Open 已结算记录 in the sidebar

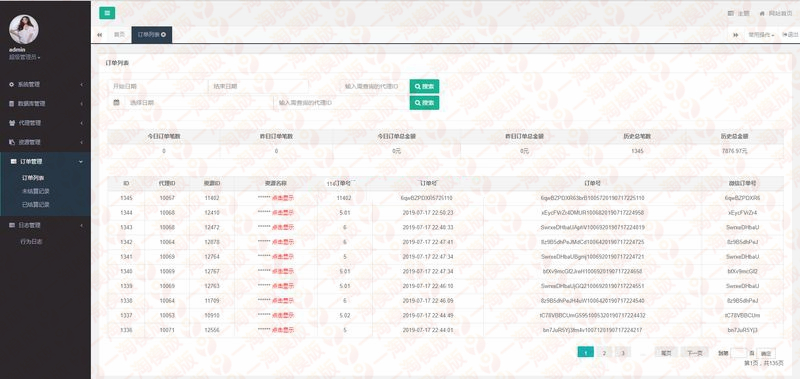[35, 205]
